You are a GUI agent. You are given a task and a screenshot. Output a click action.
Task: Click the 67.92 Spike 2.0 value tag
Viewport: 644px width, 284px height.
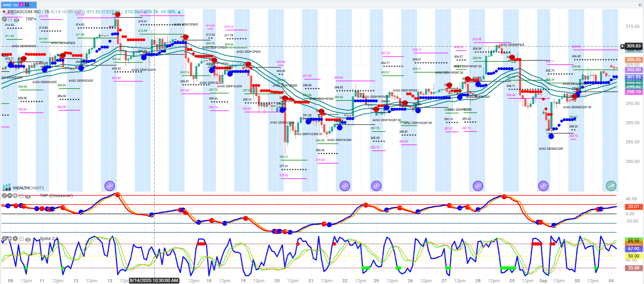click(x=633, y=249)
